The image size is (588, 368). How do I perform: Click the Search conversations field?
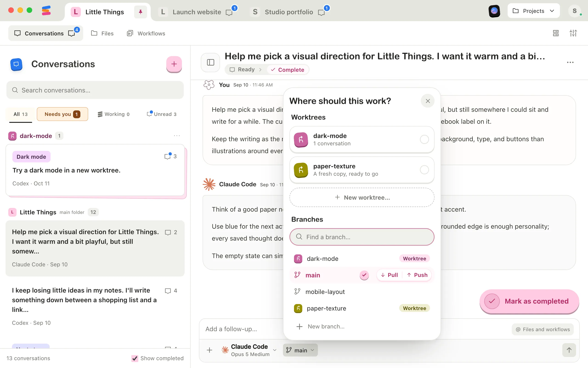95,90
